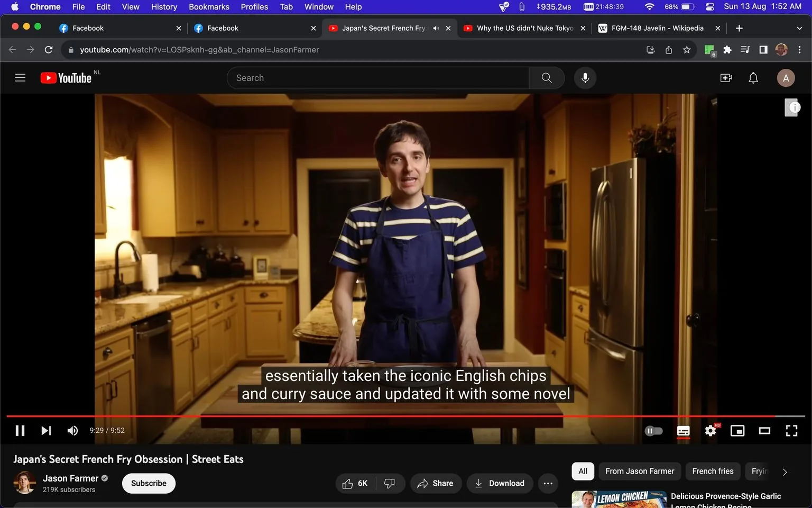Open video settings gear
This screenshot has width=812, height=508.
tap(710, 430)
